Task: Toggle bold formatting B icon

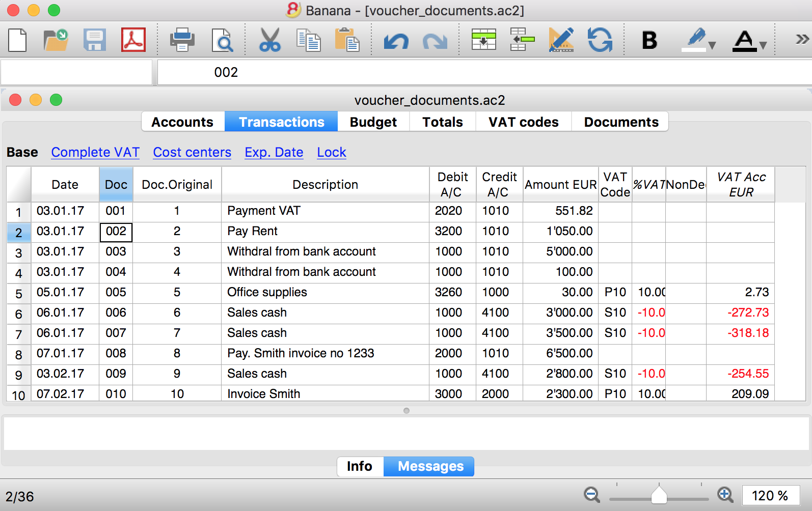Action: (649, 40)
